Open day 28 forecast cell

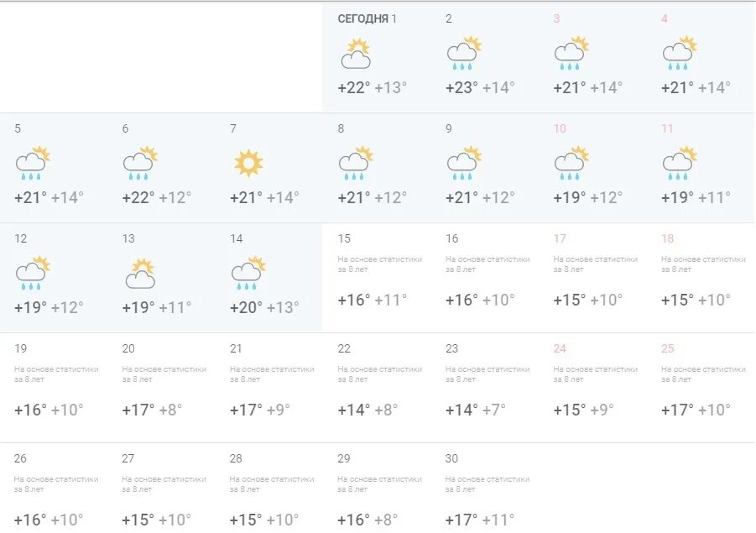[x=269, y=488]
